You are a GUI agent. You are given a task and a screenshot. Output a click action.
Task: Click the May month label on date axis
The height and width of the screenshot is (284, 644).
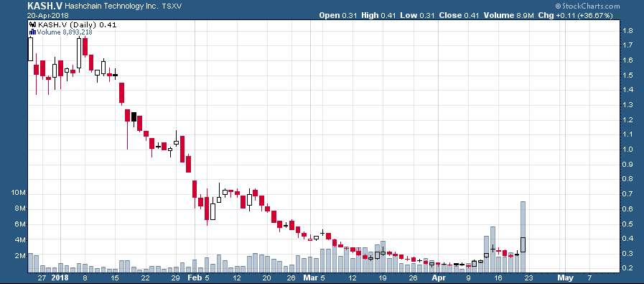(565, 278)
